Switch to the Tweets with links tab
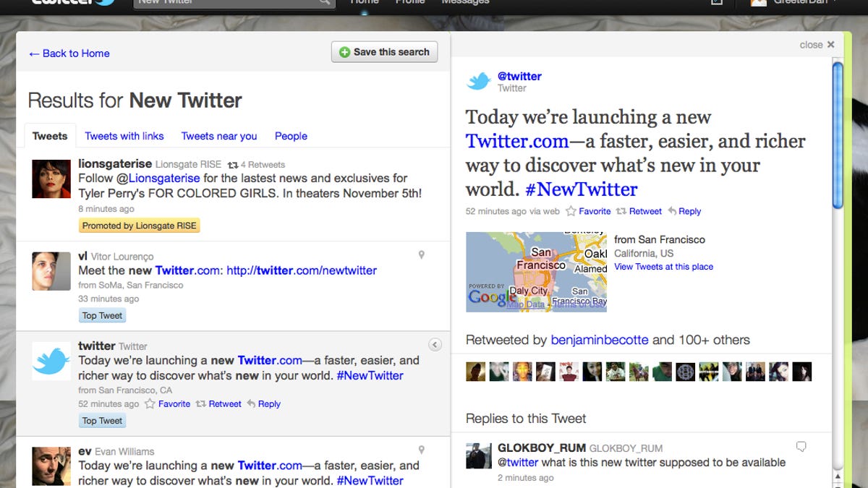 [124, 136]
